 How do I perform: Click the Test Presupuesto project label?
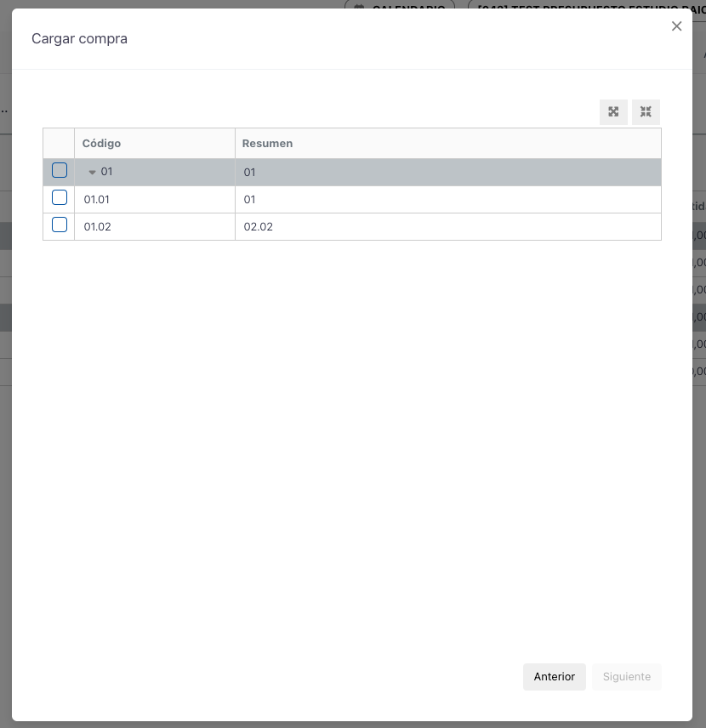pos(587,5)
